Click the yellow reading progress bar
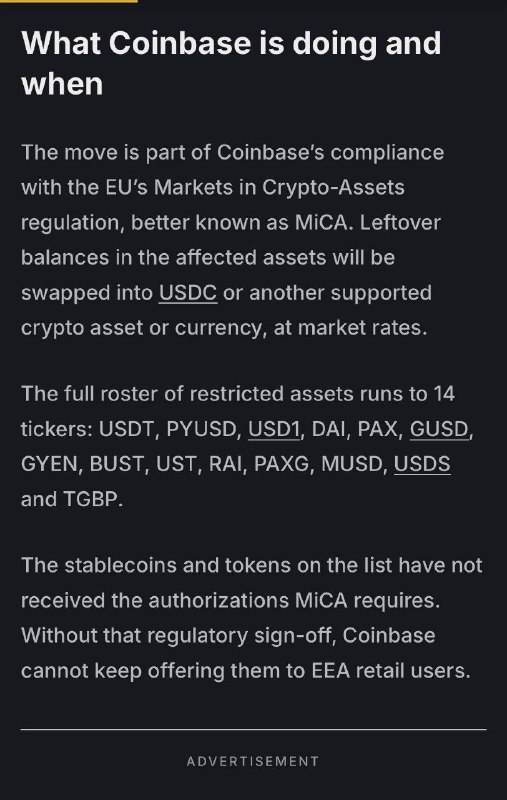 [x=69, y=1]
